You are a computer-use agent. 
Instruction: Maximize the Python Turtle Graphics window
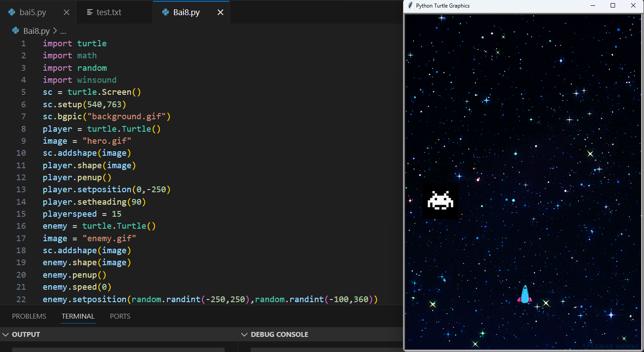[613, 6]
